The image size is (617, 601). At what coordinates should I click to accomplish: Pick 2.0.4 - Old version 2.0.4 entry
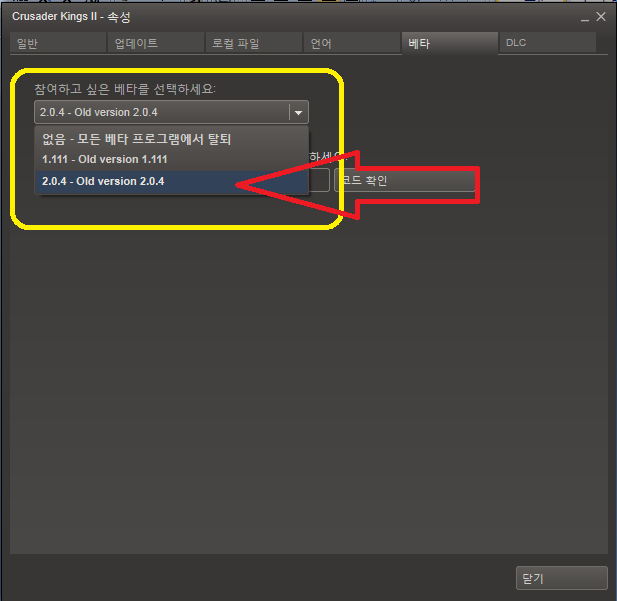tap(172, 181)
